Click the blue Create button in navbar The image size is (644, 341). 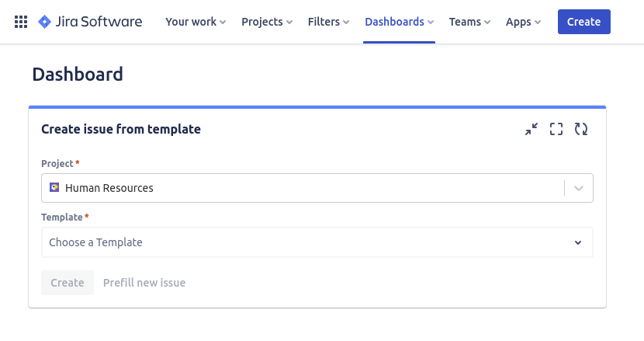click(x=584, y=22)
